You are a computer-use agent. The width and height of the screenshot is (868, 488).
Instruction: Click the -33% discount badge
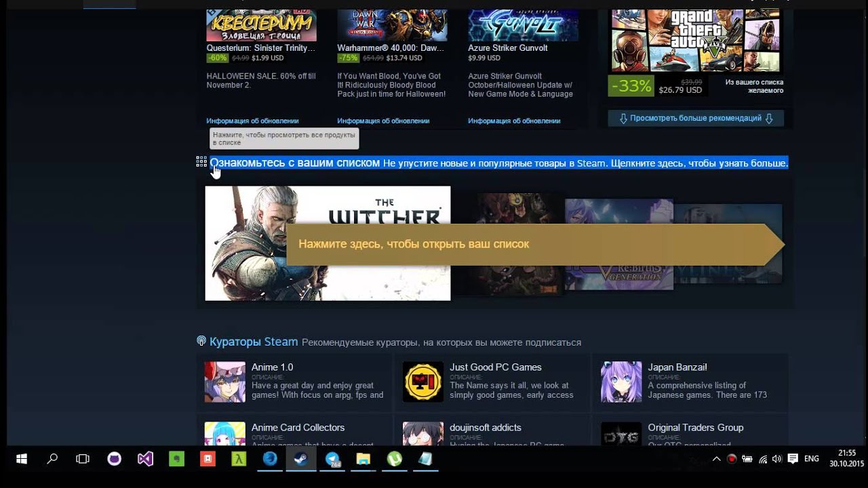[631, 86]
